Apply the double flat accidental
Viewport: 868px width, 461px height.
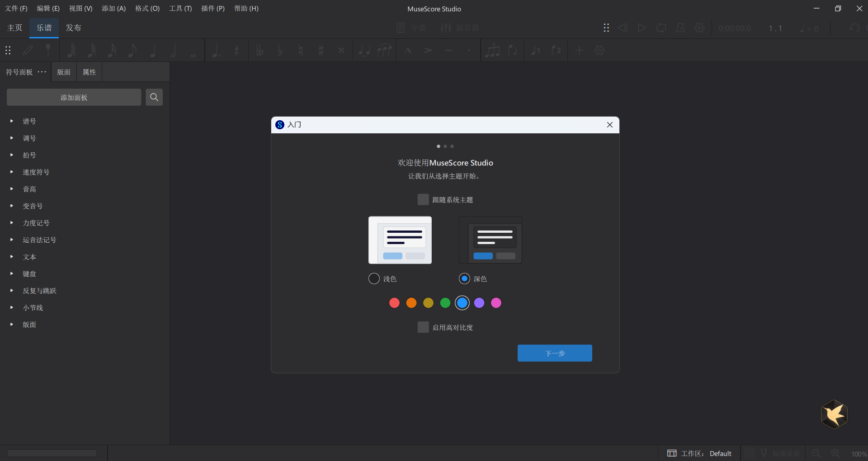click(259, 51)
